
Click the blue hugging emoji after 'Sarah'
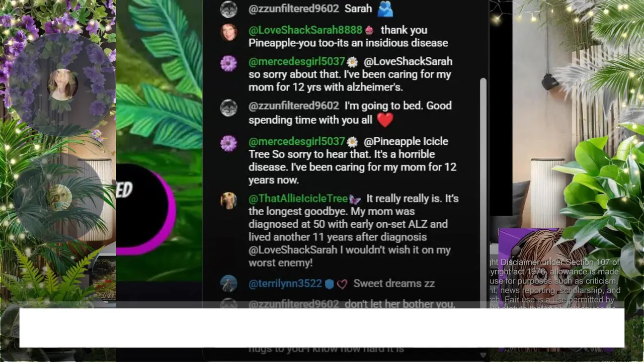pyautogui.click(x=385, y=9)
